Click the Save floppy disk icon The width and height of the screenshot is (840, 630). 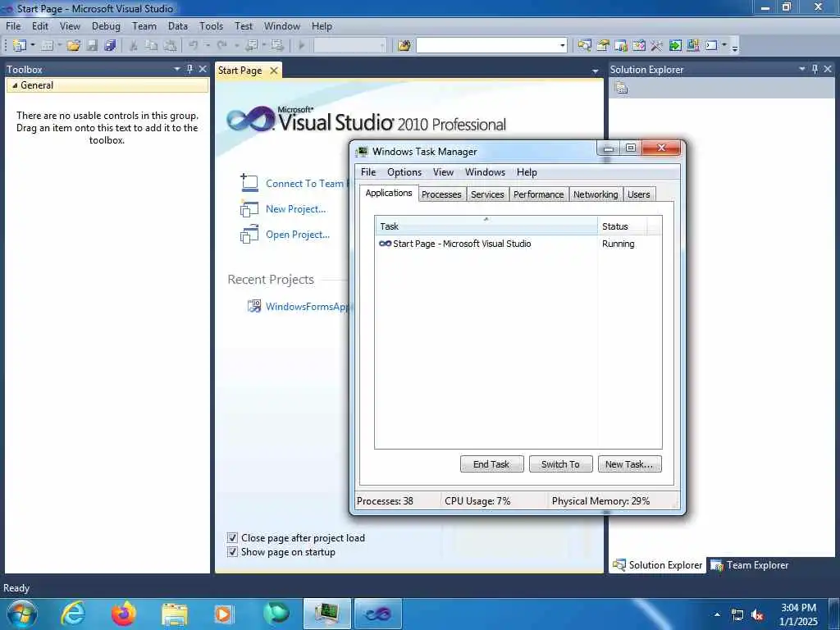(x=92, y=46)
